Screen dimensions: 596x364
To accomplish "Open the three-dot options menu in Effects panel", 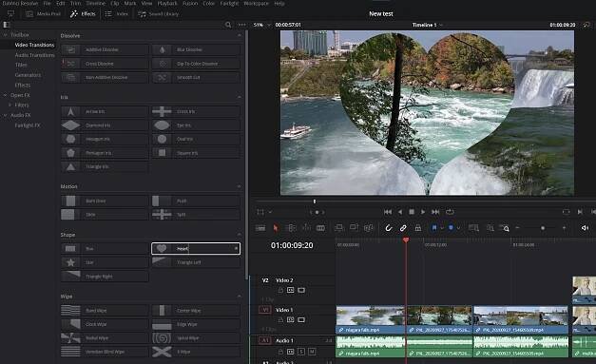I will pos(241,25).
